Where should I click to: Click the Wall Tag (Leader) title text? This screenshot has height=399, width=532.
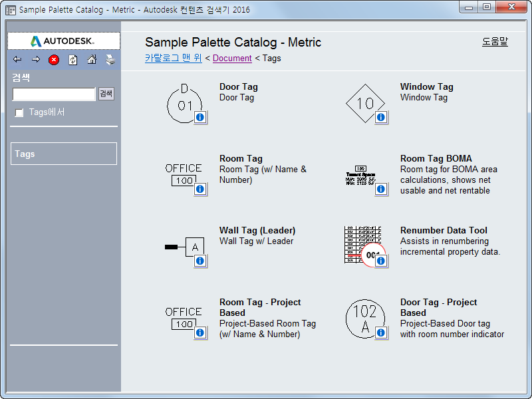pyautogui.click(x=257, y=230)
